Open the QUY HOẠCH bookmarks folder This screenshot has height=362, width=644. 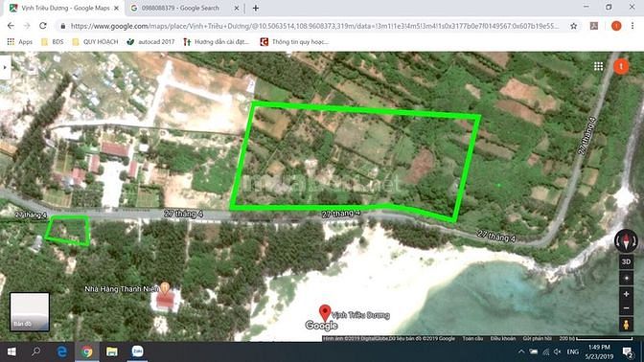coord(95,41)
